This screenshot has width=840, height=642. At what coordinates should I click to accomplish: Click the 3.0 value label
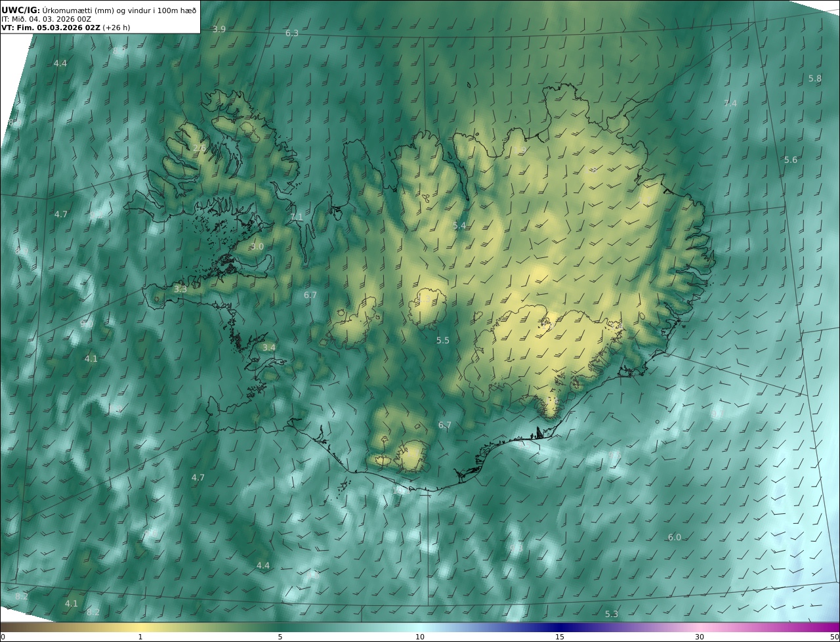tap(257, 247)
